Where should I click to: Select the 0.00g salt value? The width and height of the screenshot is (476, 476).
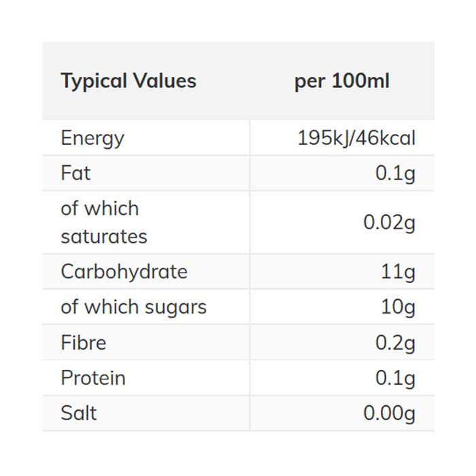click(x=389, y=413)
